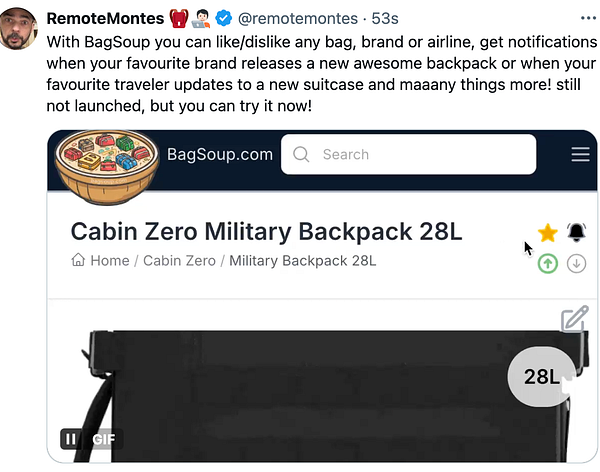Image resolution: width=600 pixels, height=472 pixels.
Task: Click the 28L capacity badge
Action: (x=541, y=377)
